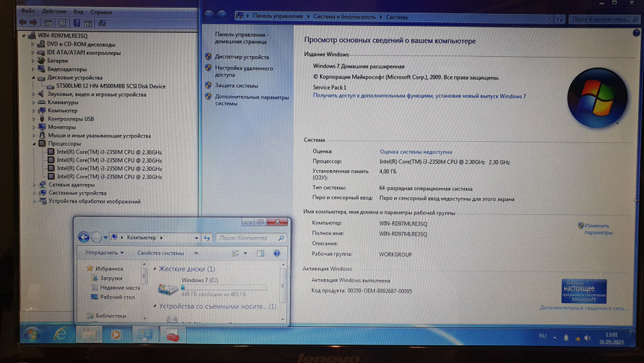Click the System window help icon
The height and width of the screenshot is (363, 644).
pyautogui.click(x=636, y=34)
